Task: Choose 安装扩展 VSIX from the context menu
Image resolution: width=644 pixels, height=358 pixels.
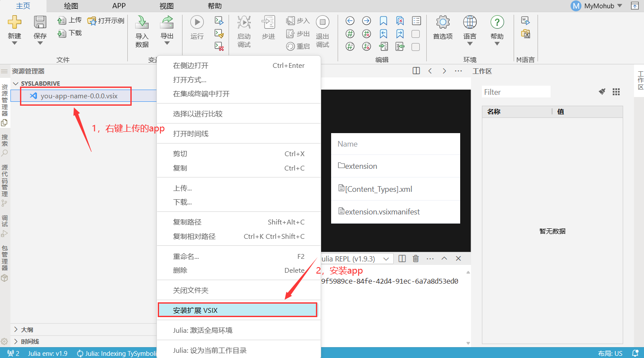Action: coord(237,310)
